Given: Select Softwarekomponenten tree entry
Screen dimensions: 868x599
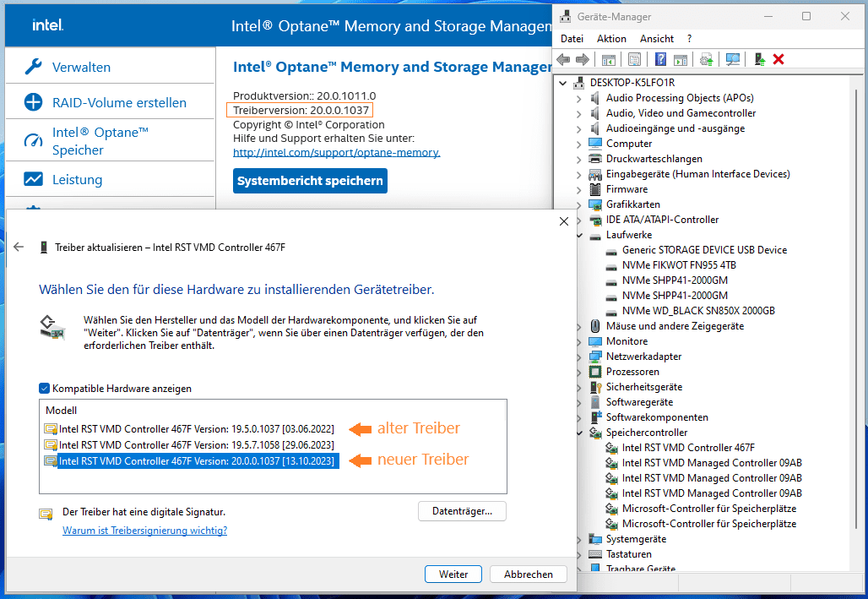Looking at the screenshot, I should 657,417.
